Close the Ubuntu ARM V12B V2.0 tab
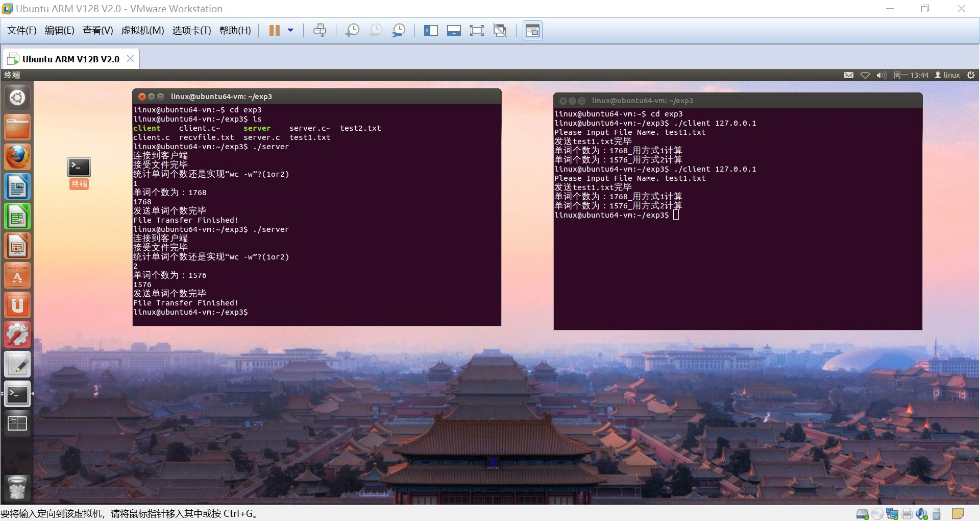 pos(131,59)
